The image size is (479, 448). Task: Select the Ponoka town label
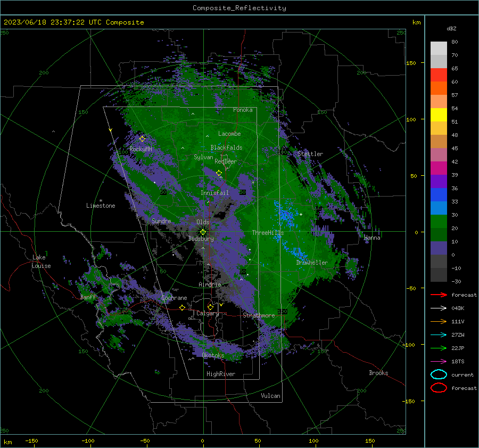point(243,110)
